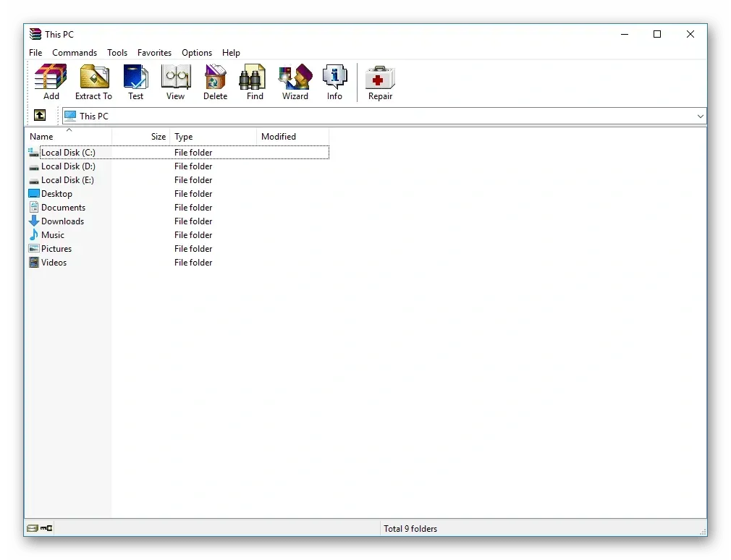Click the Downloads arrow icon
Screen dimensions: 731x560
tap(34, 221)
